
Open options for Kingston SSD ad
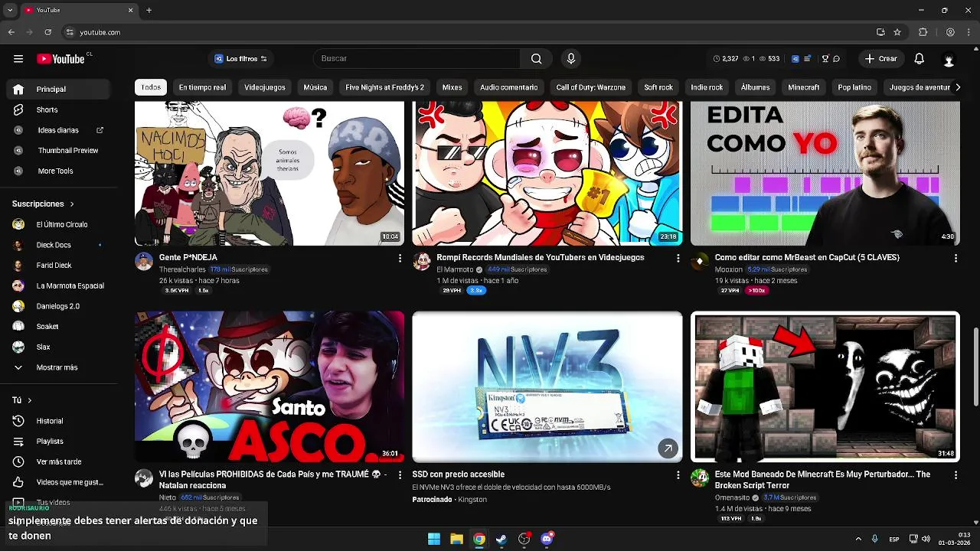(678, 475)
